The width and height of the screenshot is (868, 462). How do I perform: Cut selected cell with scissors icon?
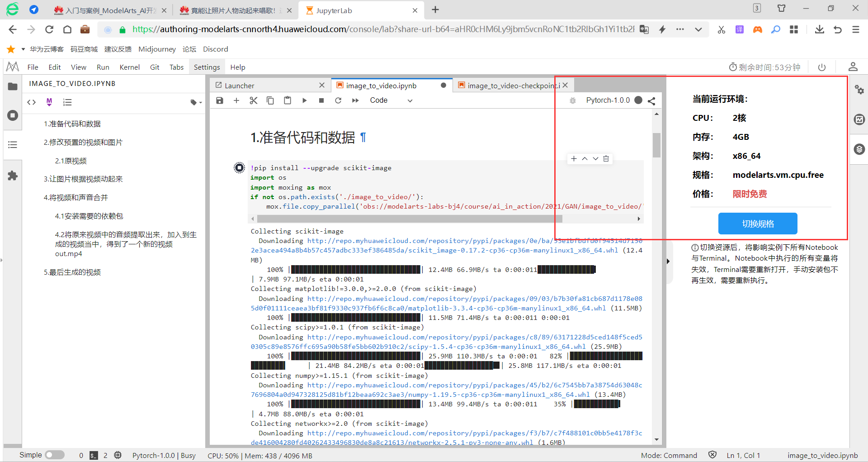[253, 100]
